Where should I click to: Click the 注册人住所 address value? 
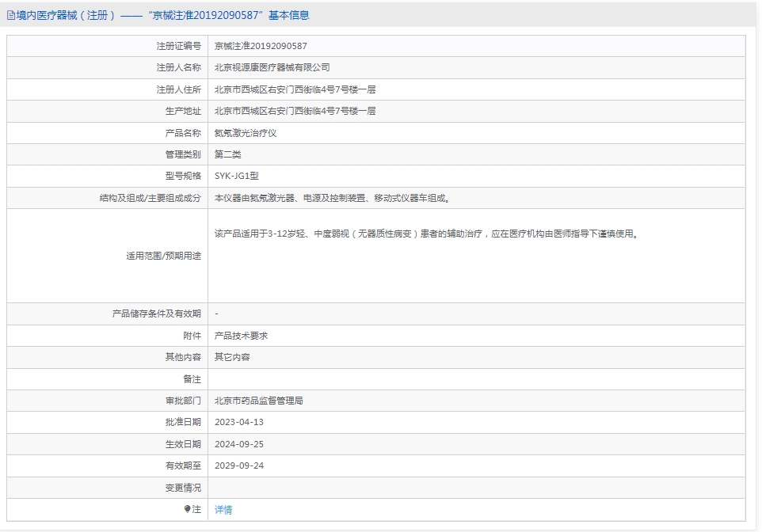[295, 90]
